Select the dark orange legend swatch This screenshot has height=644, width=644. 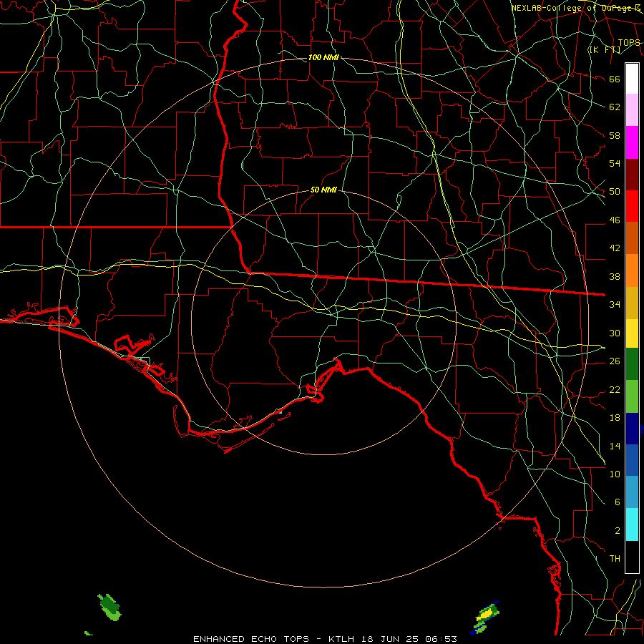coord(632,238)
